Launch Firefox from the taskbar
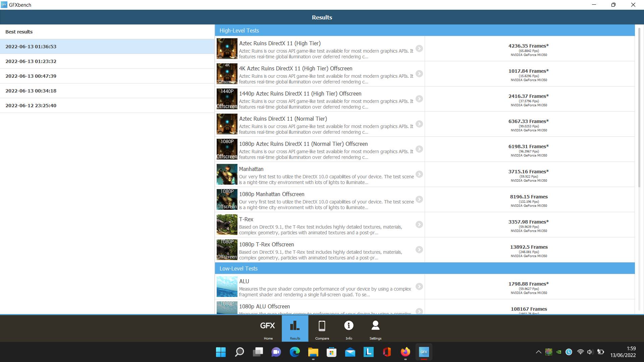The height and width of the screenshot is (362, 644). click(x=405, y=352)
